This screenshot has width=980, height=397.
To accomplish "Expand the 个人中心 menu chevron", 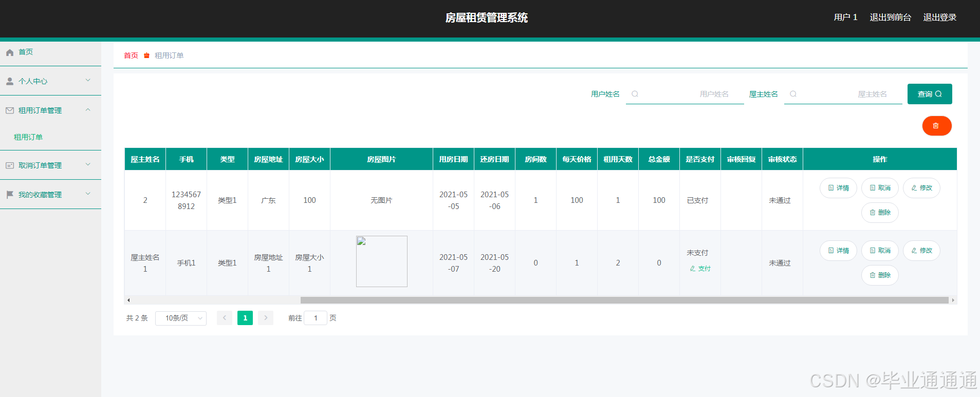I will coord(88,80).
